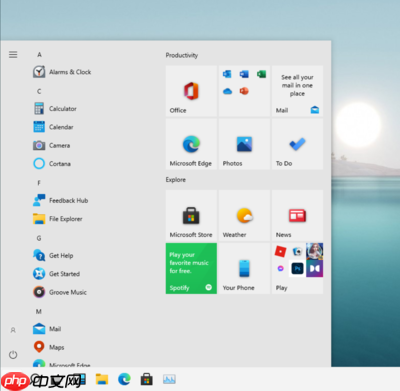Viewport: 400px width, 391px height.
Task: Open the Microsoft Store tile
Action: click(191, 215)
